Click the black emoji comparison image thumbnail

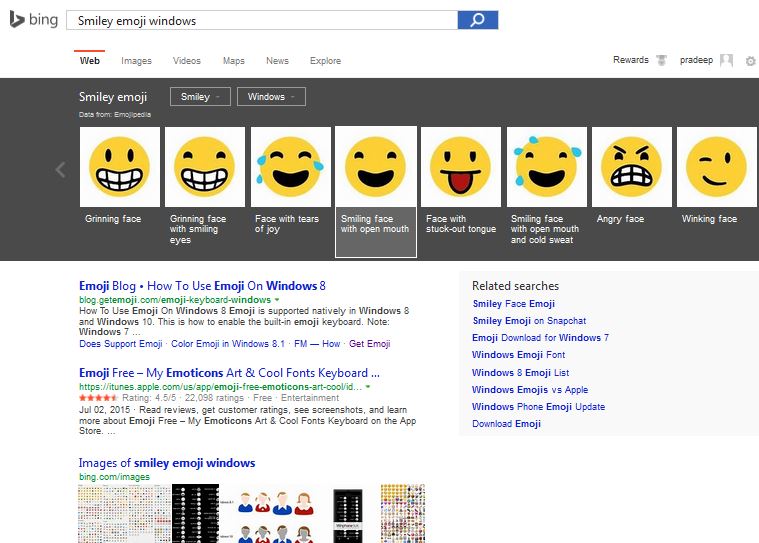pyautogui.click(x=196, y=513)
